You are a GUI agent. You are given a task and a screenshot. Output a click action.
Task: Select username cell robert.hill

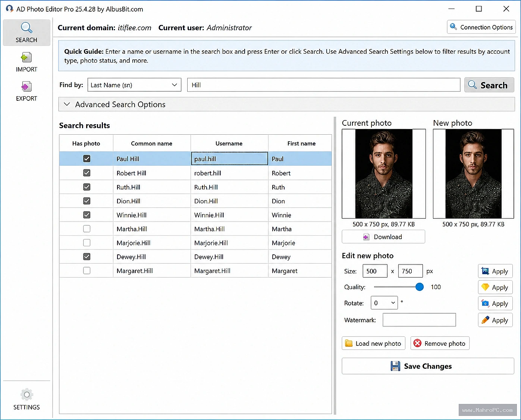(x=229, y=173)
